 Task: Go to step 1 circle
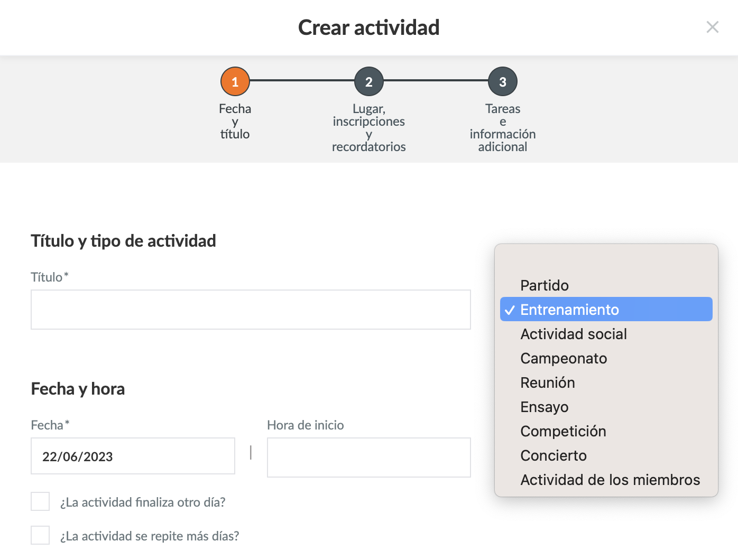[235, 81]
